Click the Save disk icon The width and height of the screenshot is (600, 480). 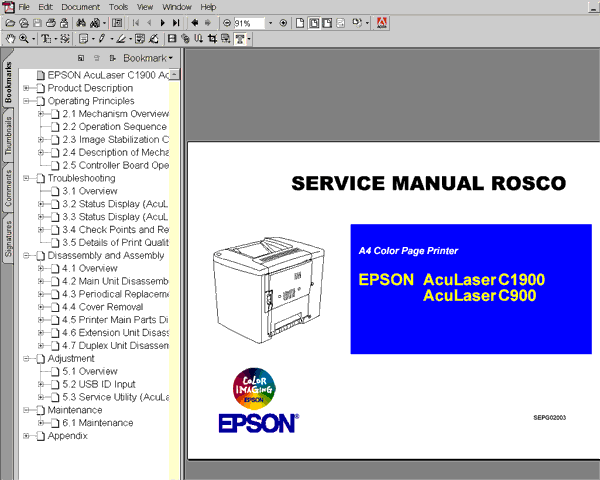click(37, 23)
